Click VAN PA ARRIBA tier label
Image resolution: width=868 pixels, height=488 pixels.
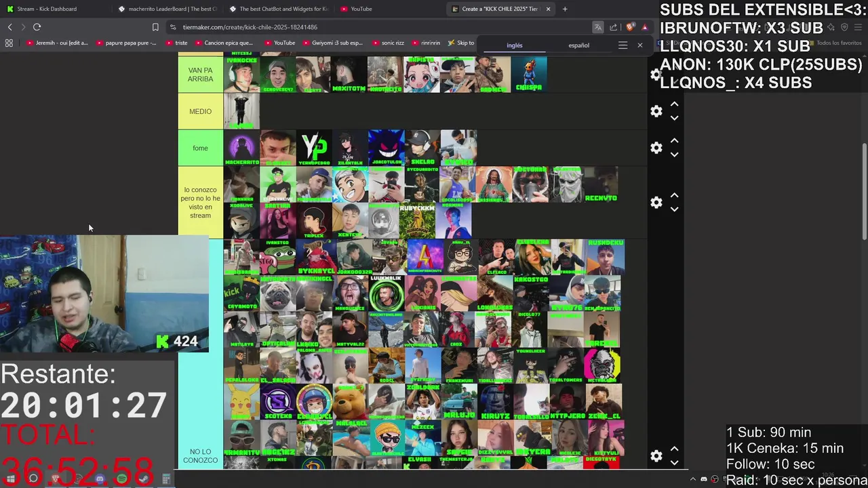click(x=200, y=75)
